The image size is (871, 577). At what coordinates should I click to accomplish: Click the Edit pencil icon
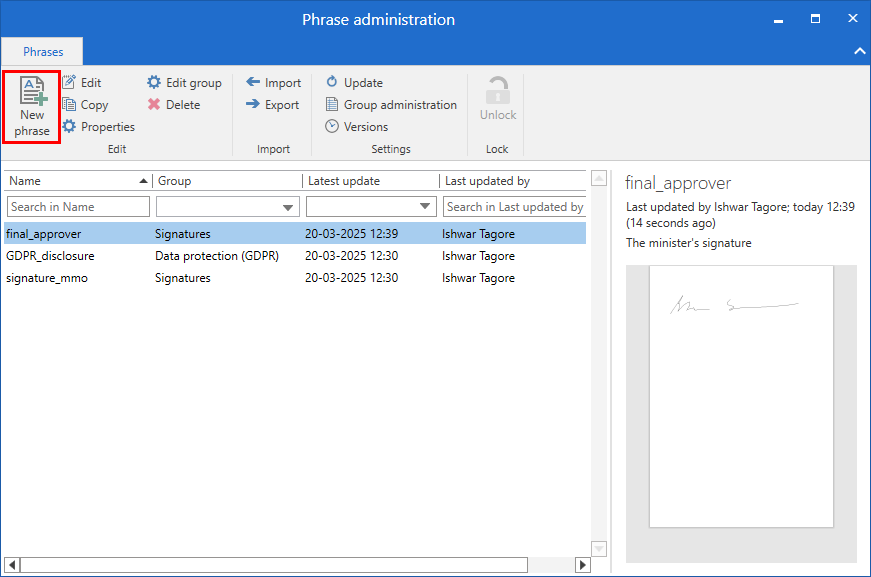point(70,83)
